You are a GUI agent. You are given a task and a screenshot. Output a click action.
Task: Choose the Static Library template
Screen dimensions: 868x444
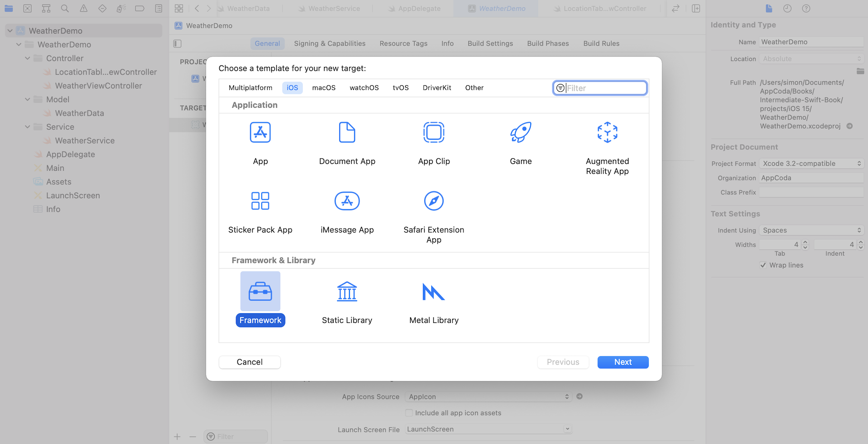347,292
